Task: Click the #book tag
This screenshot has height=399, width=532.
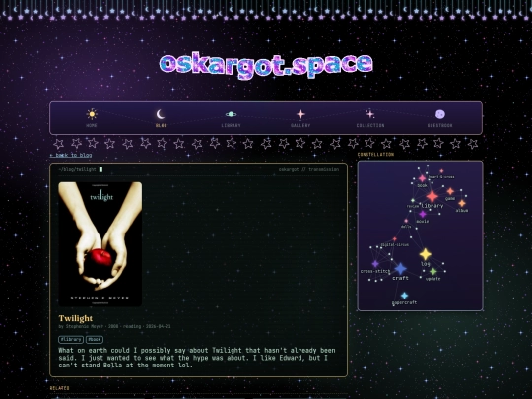Action: coord(95,339)
